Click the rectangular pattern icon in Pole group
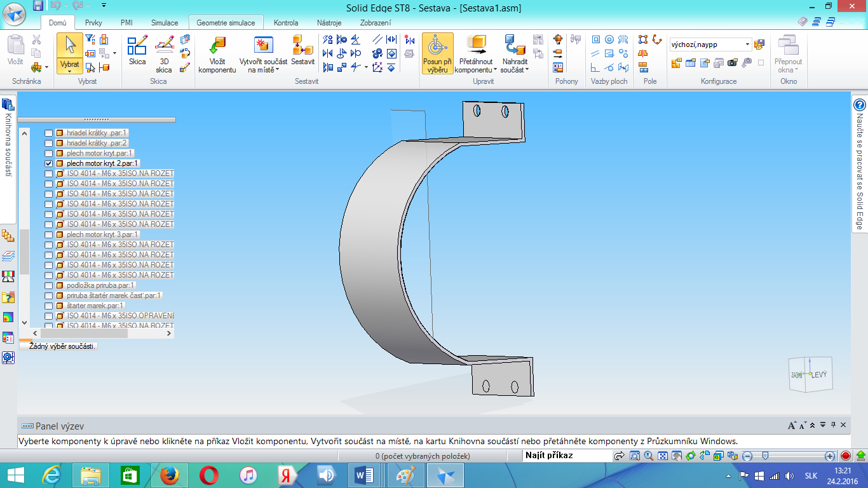Screen dimensions: 868x488 coord(643,39)
